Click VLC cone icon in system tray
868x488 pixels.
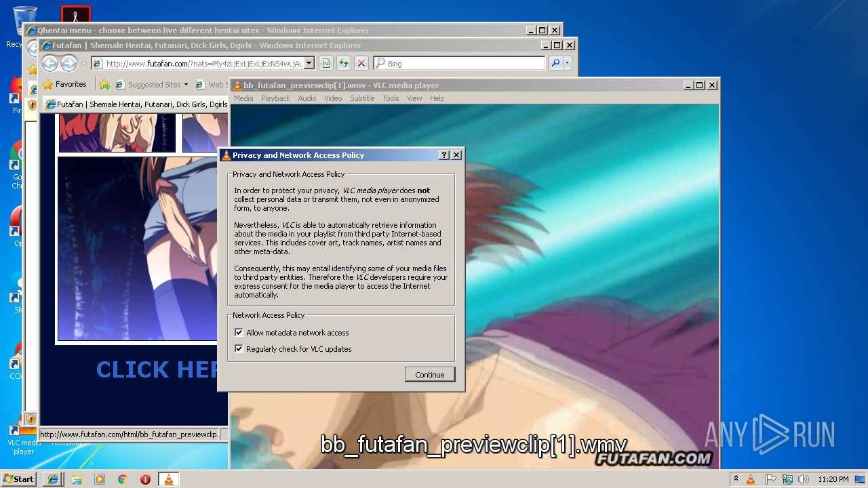(x=751, y=479)
